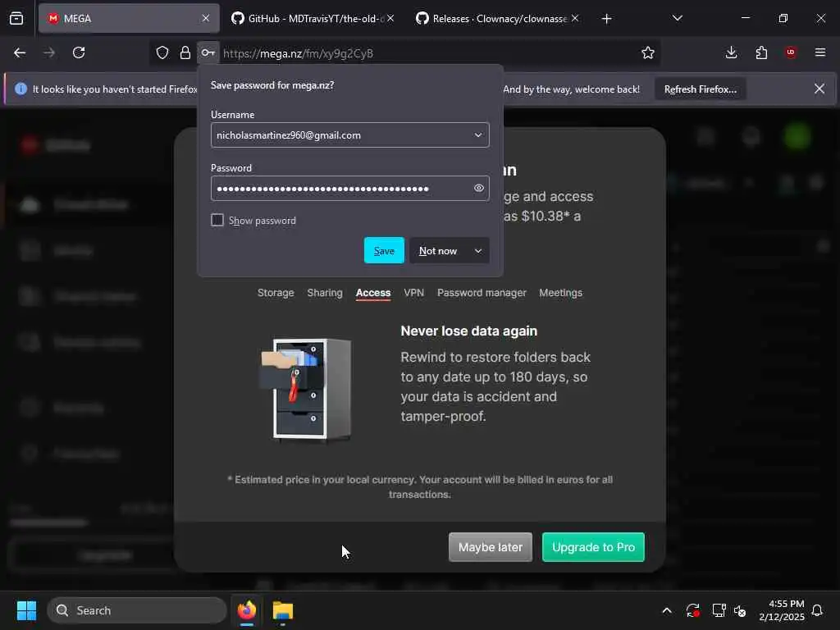Viewport: 840px width, 630px height.
Task: Open the Firefox View tab overview icon
Action: pyautogui.click(x=16, y=18)
